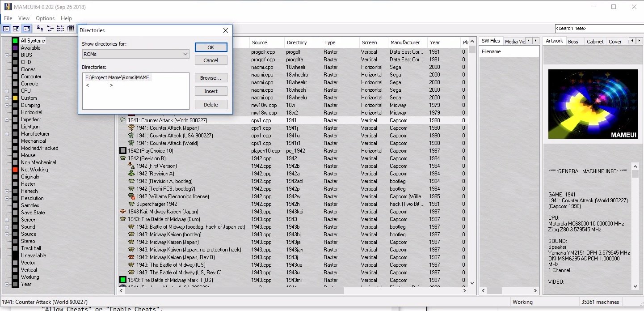The width and height of the screenshot is (644, 311).
Task: Click the Working folder icon
Action: [x=15, y=277]
